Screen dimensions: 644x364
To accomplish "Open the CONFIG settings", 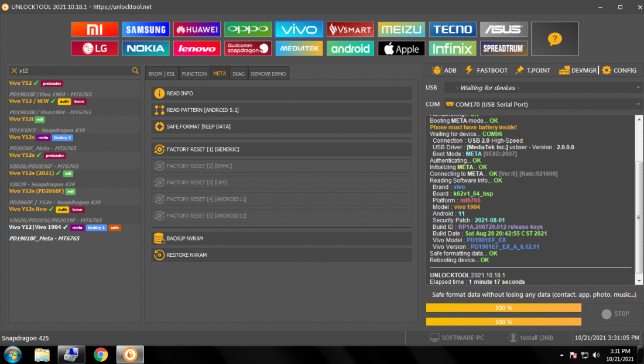I will pyautogui.click(x=619, y=70).
